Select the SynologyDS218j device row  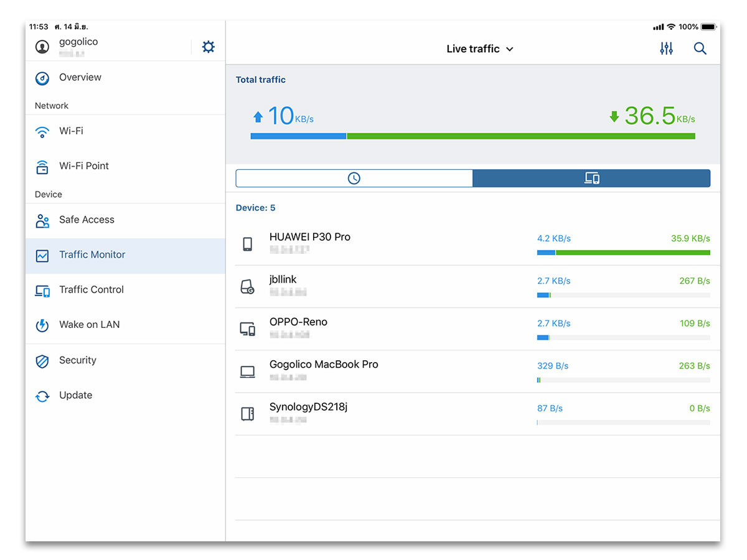(x=308, y=407)
